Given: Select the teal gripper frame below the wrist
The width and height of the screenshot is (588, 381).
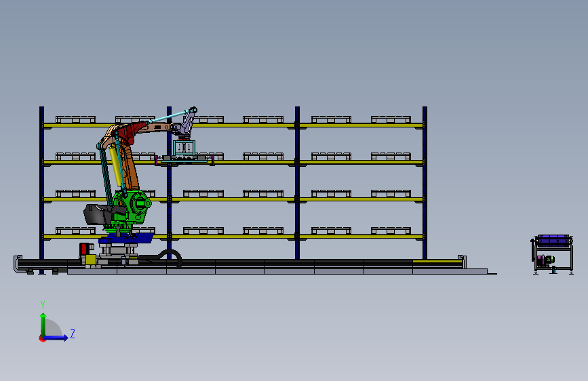Looking at the screenshot, I should 184,148.
